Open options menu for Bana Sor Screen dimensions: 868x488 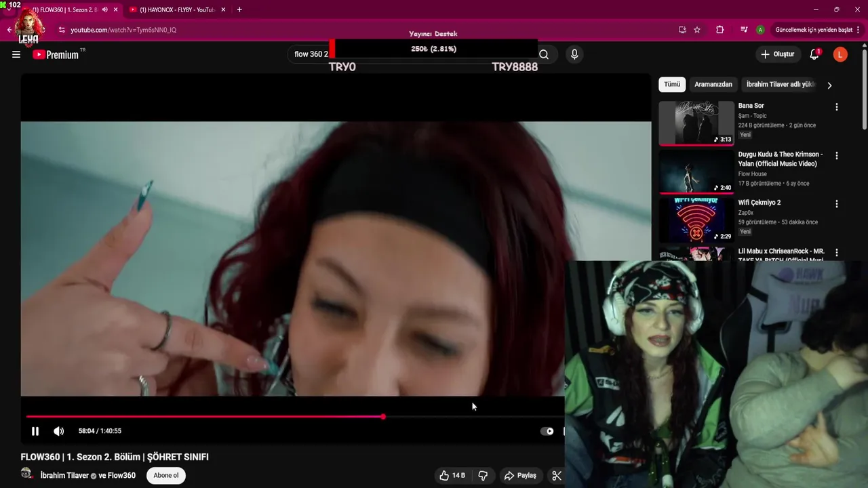(x=836, y=107)
